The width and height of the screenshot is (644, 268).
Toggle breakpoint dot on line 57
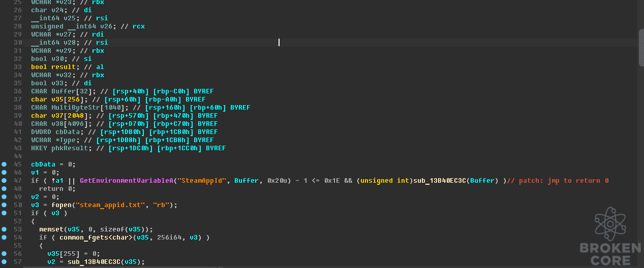(x=4, y=262)
